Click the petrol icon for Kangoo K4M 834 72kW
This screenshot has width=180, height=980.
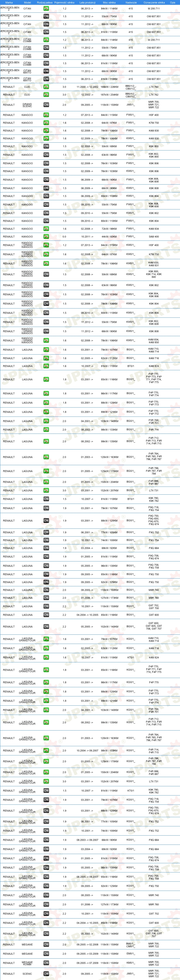[46, 229]
